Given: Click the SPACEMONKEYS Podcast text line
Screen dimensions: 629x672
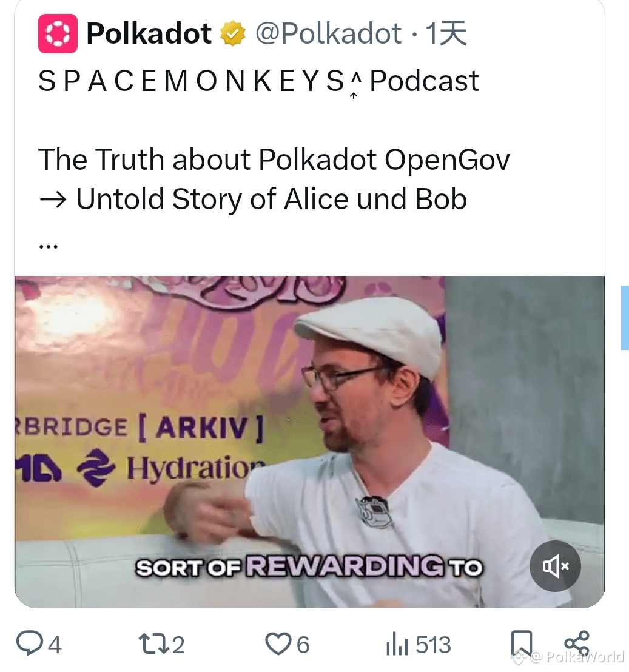Looking at the screenshot, I should tap(258, 81).
